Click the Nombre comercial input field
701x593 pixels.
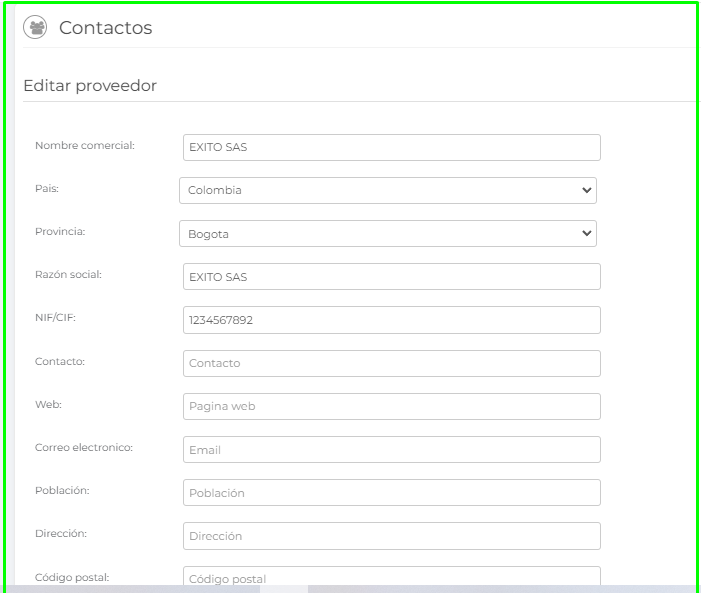(x=391, y=147)
